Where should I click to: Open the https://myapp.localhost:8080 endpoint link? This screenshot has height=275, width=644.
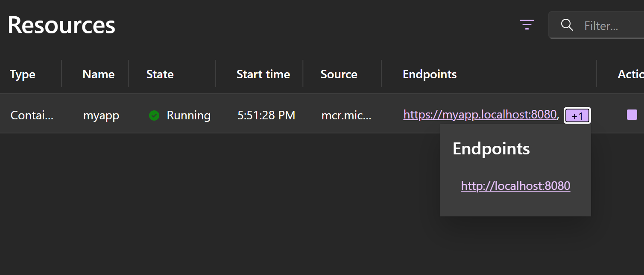pyautogui.click(x=480, y=114)
